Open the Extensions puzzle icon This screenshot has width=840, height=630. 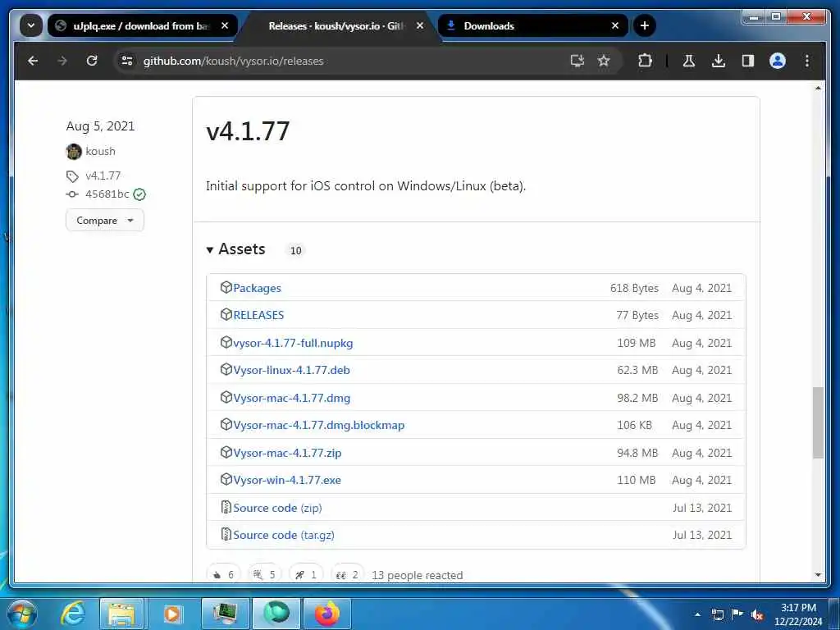[645, 61]
